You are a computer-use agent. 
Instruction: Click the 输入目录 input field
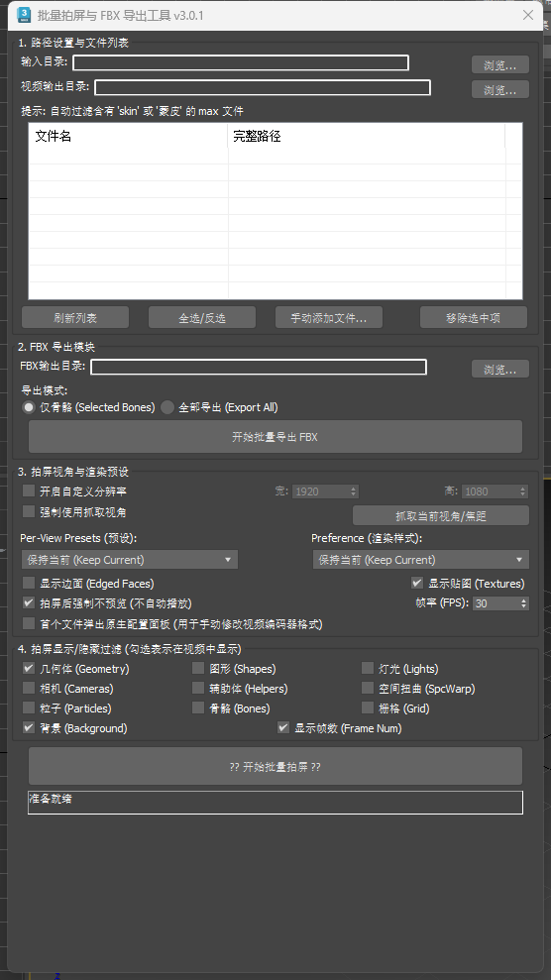(x=241, y=62)
